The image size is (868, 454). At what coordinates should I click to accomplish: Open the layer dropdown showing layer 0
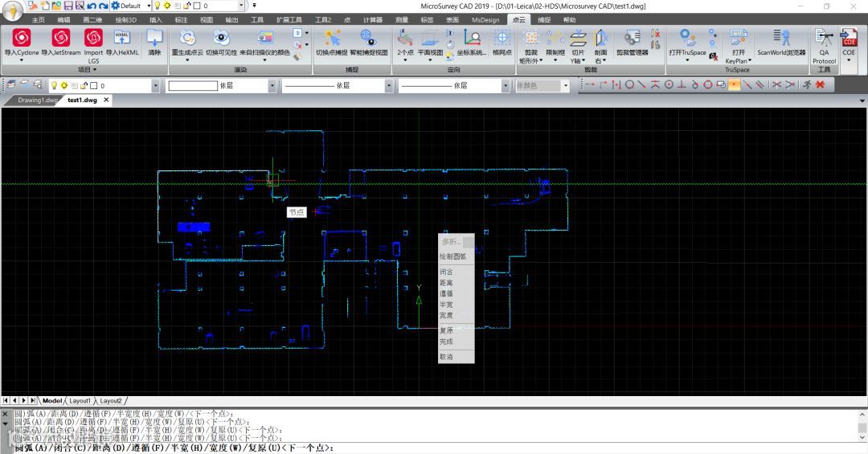pos(155,85)
